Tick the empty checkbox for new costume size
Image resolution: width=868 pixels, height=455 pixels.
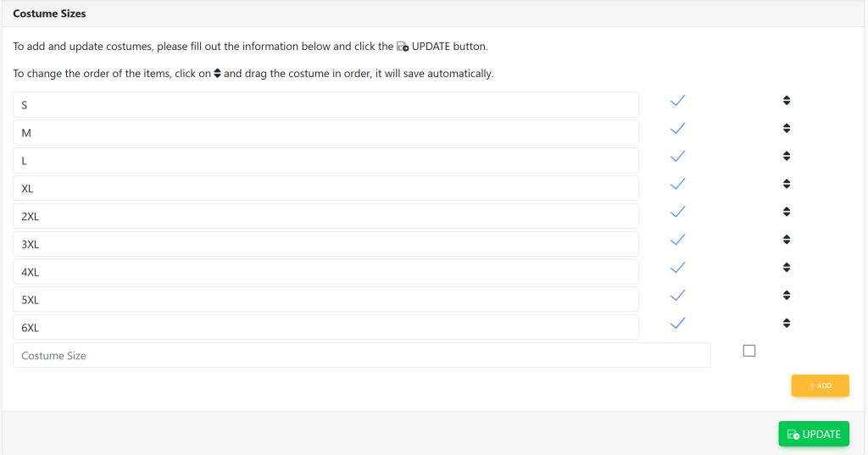coord(748,351)
